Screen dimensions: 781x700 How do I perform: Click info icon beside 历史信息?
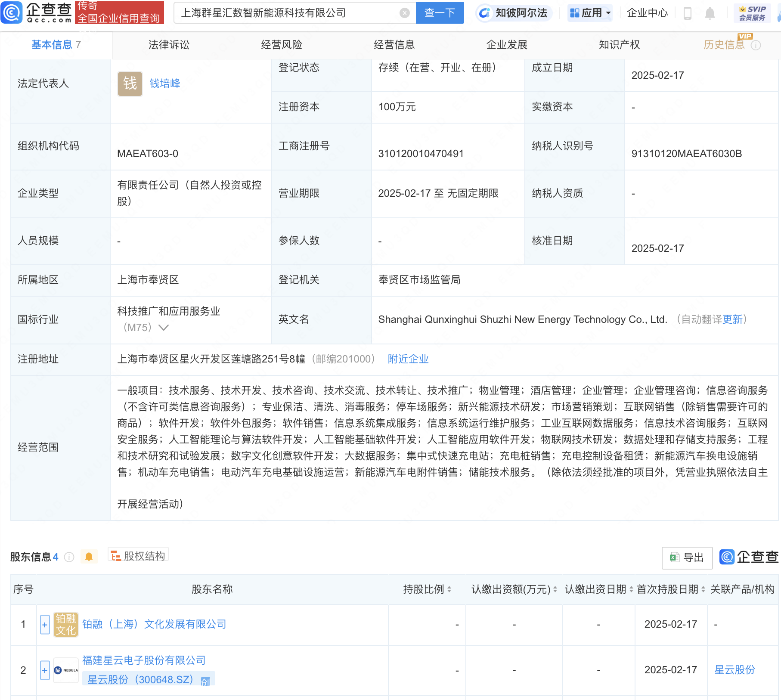756,45
